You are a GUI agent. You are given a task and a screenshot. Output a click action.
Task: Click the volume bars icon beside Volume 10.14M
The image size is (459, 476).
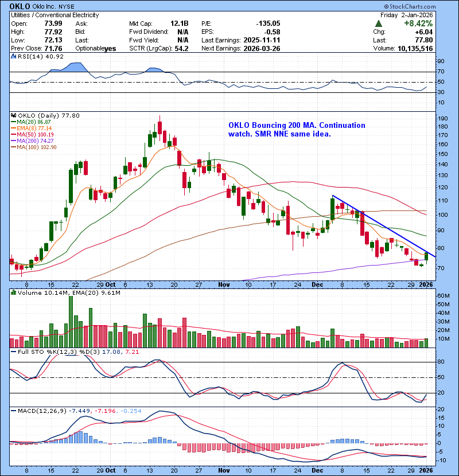tap(13, 292)
